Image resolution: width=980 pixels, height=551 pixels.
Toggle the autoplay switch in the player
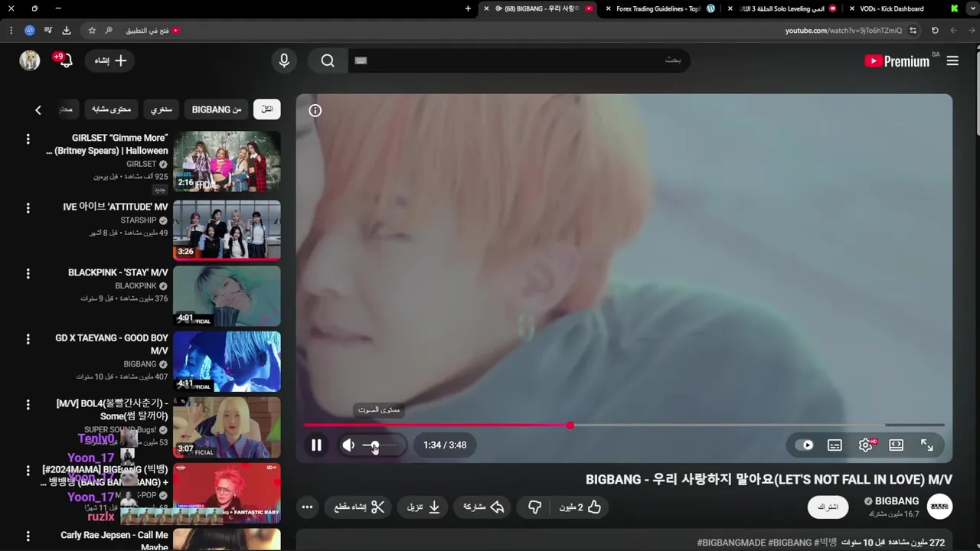click(x=804, y=445)
